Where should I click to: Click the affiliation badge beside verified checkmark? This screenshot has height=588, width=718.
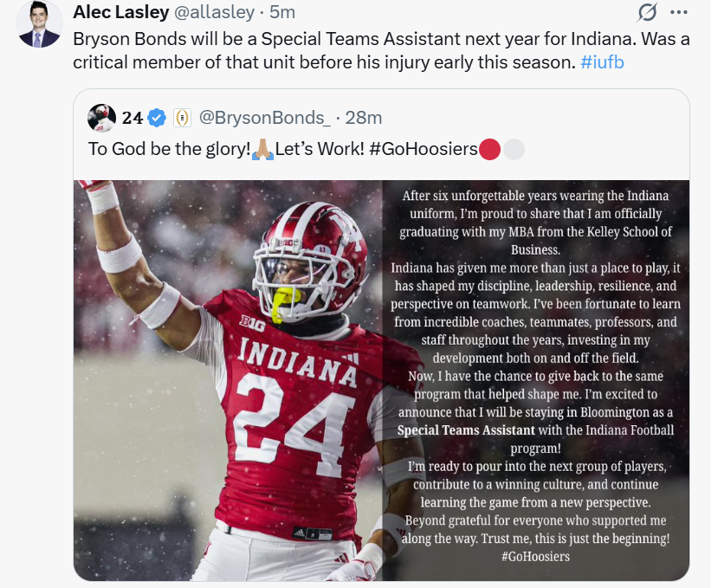pos(182,117)
